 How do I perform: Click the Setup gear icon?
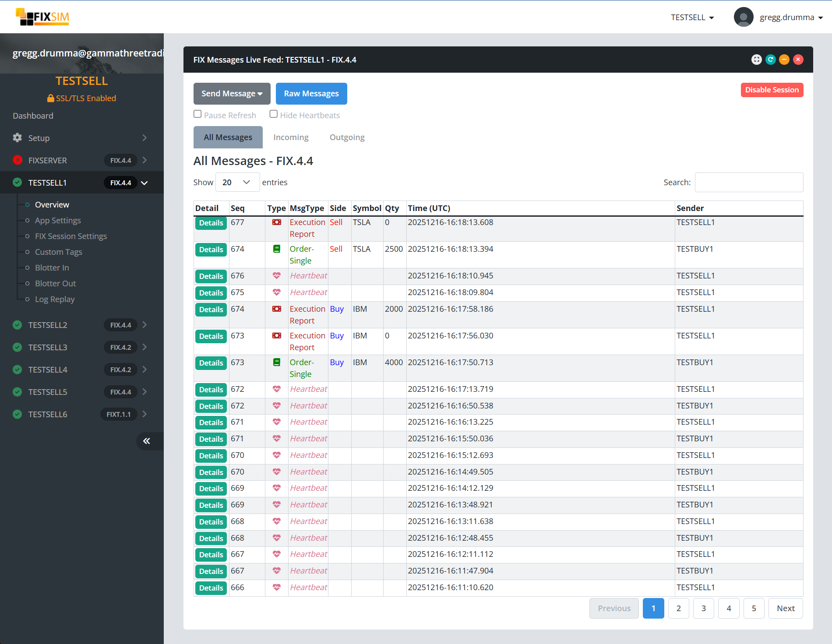[18, 138]
